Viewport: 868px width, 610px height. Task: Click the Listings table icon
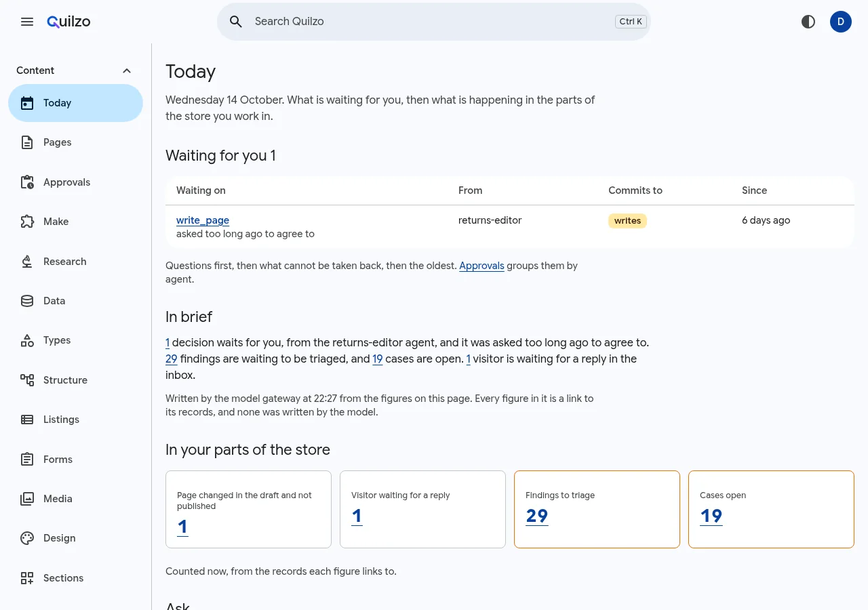[27, 420]
